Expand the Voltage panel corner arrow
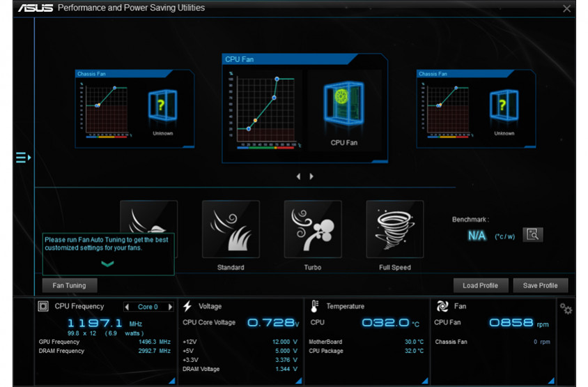Viewport: 588px width, 387px height. 298,381
